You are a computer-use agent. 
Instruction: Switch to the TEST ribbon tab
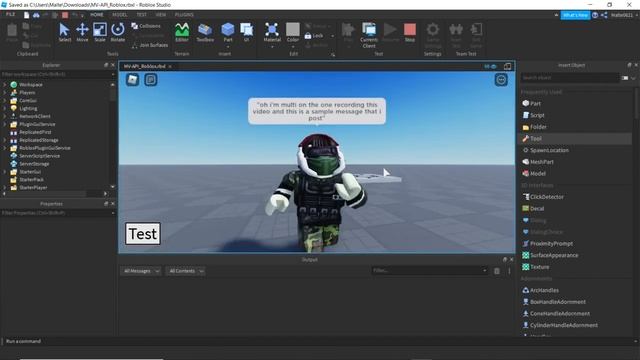coord(141,15)
